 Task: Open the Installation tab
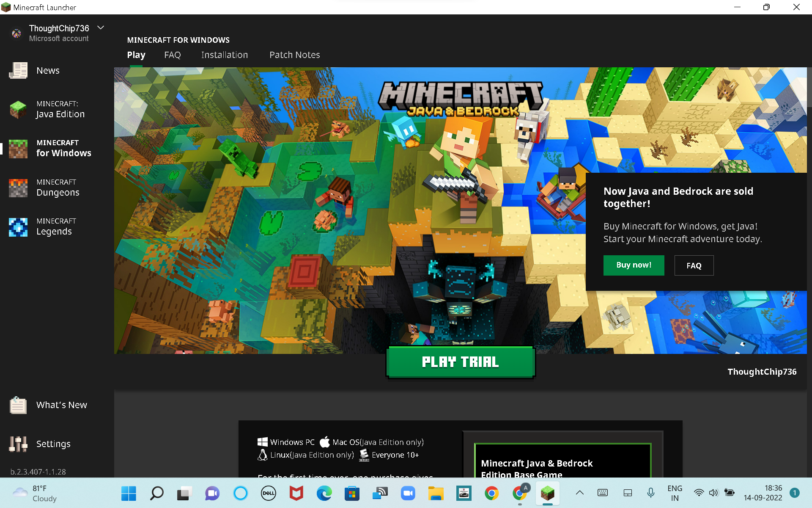click(x=225, y=55)
